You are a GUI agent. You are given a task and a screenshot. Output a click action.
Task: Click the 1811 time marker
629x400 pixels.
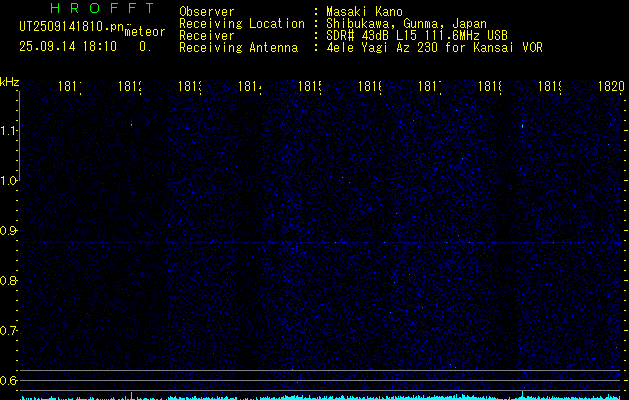pyautogui.click(x=70, y=86)
